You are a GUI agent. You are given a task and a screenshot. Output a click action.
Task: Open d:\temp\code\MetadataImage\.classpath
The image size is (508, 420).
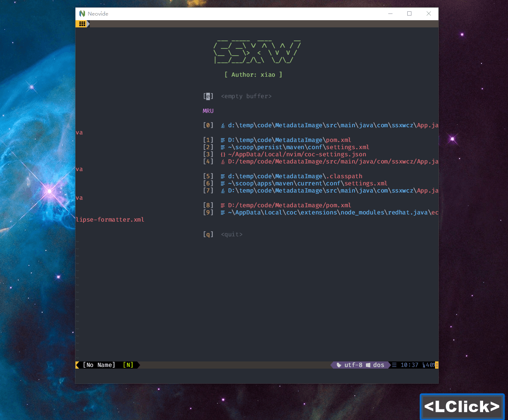295,176
